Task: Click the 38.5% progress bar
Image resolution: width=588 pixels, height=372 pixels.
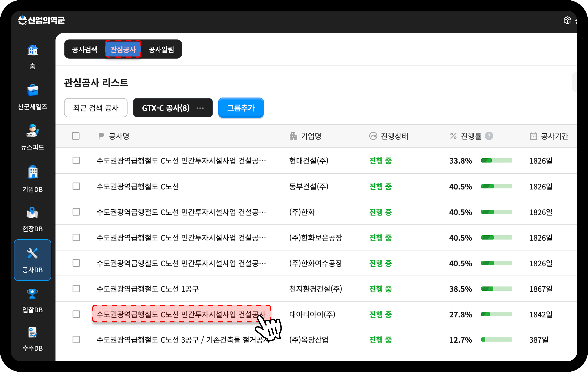Action: coord(497,289)
